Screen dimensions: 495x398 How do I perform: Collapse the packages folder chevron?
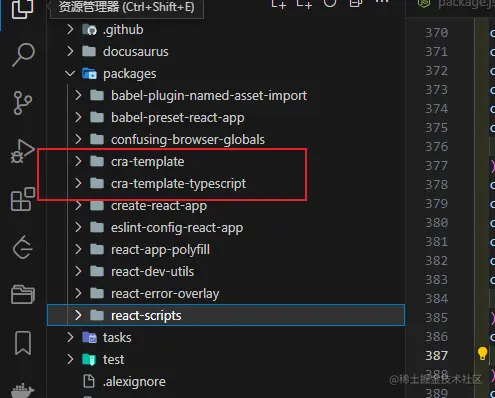70,73
